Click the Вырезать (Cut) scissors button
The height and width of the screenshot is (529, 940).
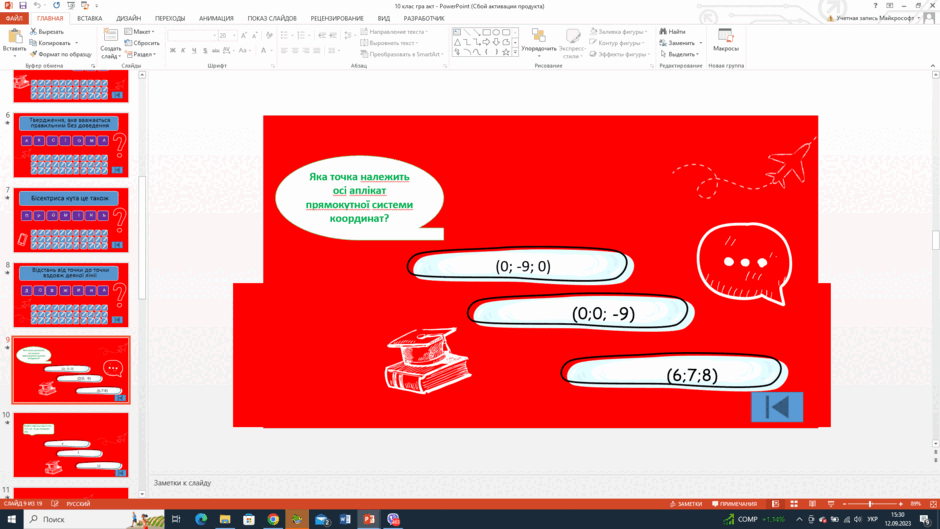pos(47,32)
